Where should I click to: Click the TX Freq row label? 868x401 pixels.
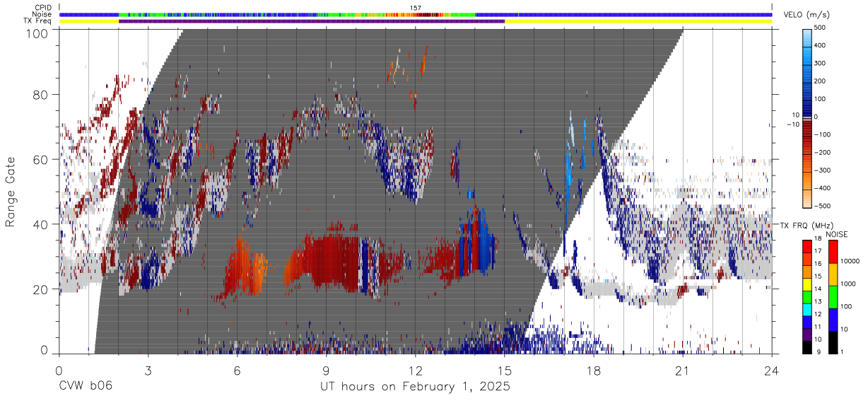(37, 21)
